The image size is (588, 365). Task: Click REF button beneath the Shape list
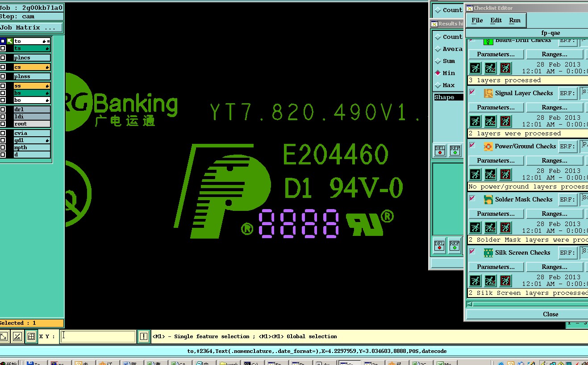click(x=455, y=151)
